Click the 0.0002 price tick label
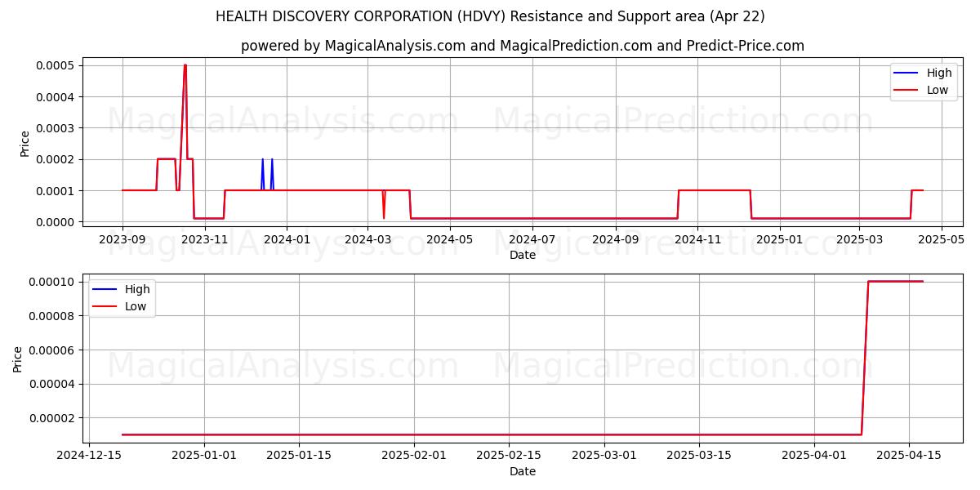This screenshot has height=490, width=980. [56, 160]
